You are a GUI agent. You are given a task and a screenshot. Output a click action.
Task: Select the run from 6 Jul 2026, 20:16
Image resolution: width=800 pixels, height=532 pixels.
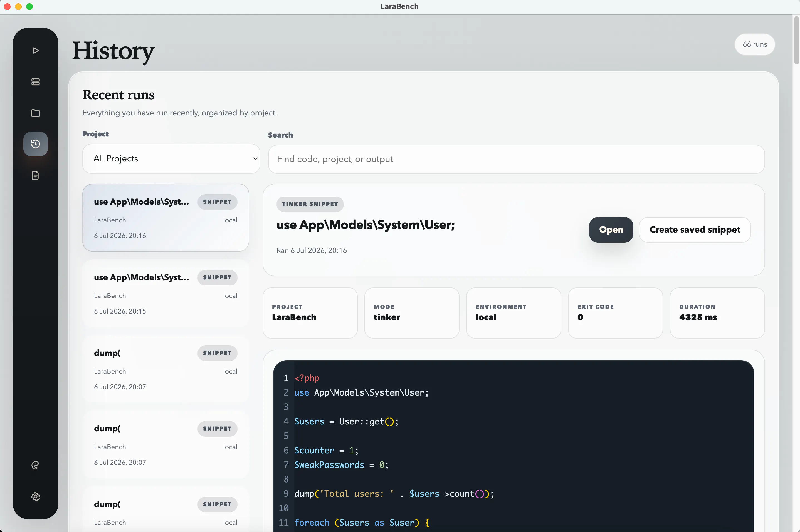(x=166, y=217)
